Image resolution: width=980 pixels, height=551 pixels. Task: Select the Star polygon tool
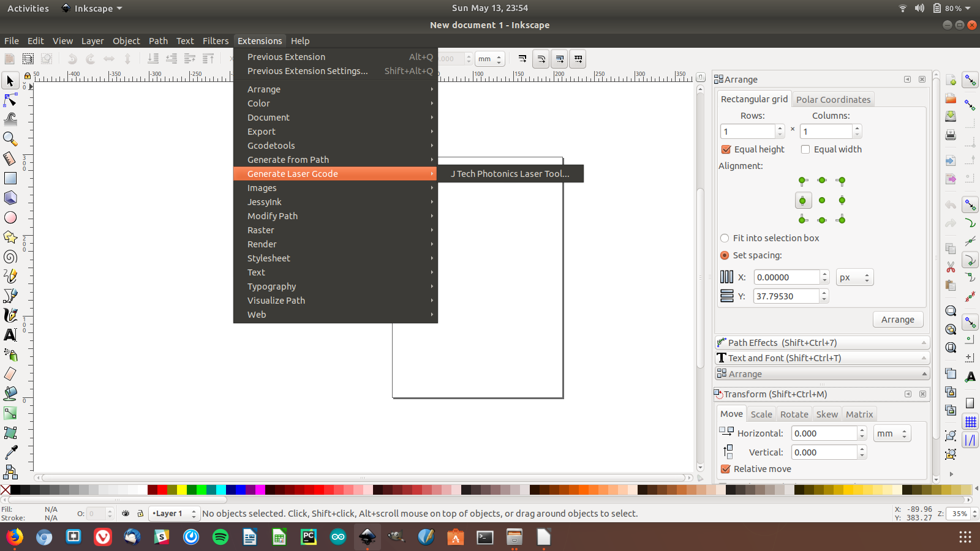pos(10,237)
